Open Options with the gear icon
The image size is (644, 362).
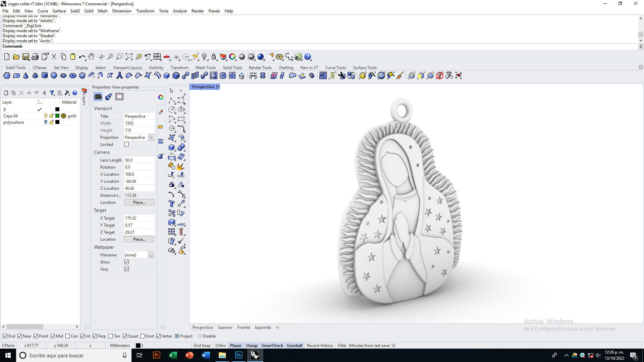tap(279, 57)
